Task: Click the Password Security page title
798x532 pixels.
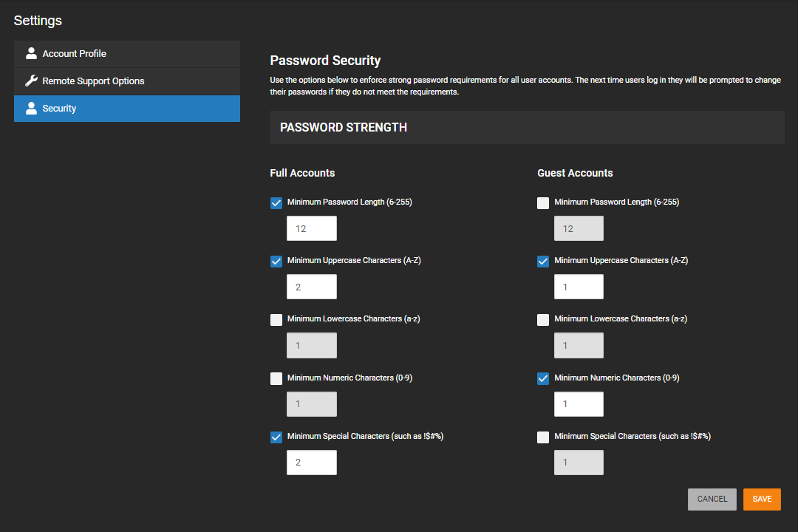Action: pos(325,61)
